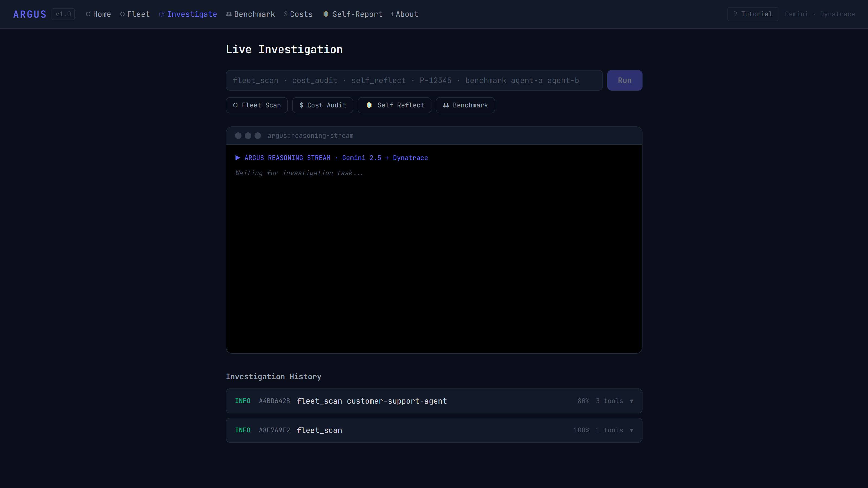This screenshot has width=868, height=488.
Task: Click the Self-Report shield icon in navbar
Action: [326, 14]
